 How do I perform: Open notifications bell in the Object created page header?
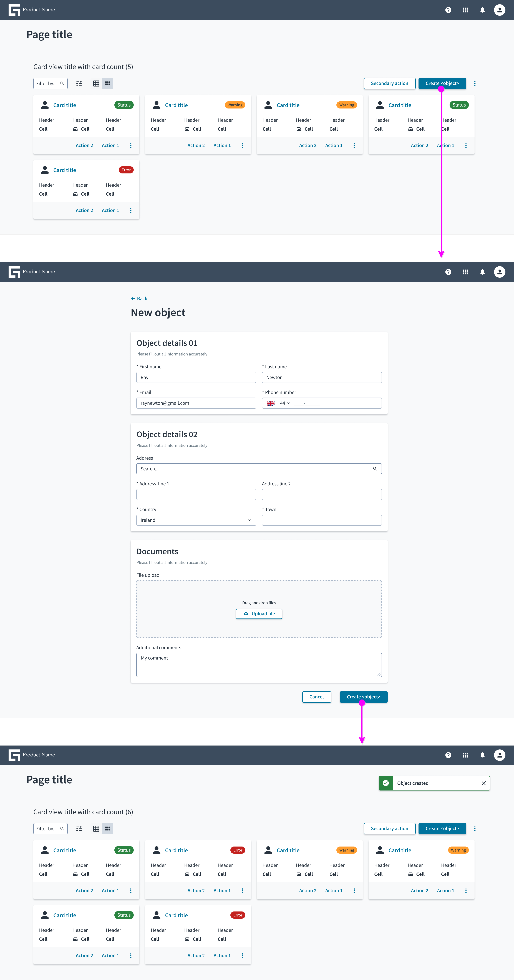(x=482, y=755)
